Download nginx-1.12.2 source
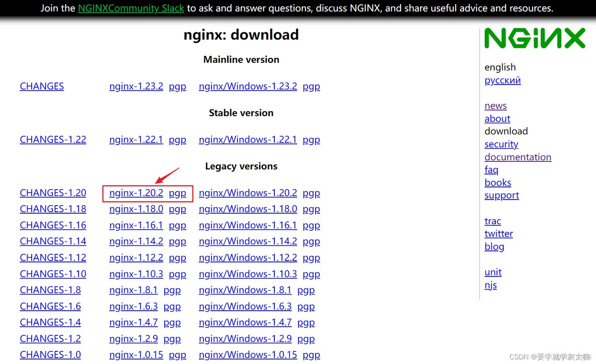This screenshot has width=596, height=364. tap(136, 257)
